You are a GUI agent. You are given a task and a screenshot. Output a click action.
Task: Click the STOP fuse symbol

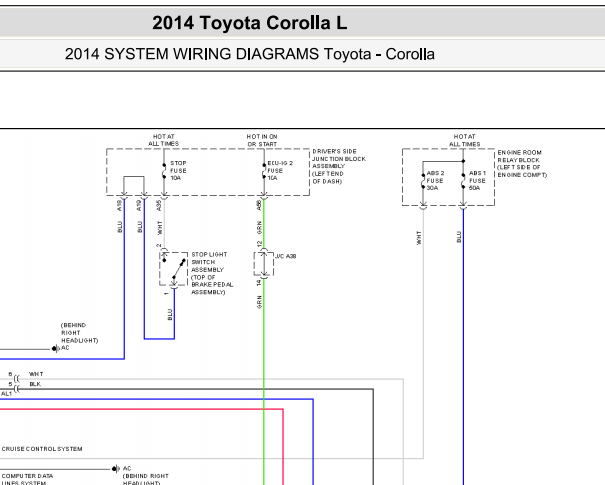point(164,171)
